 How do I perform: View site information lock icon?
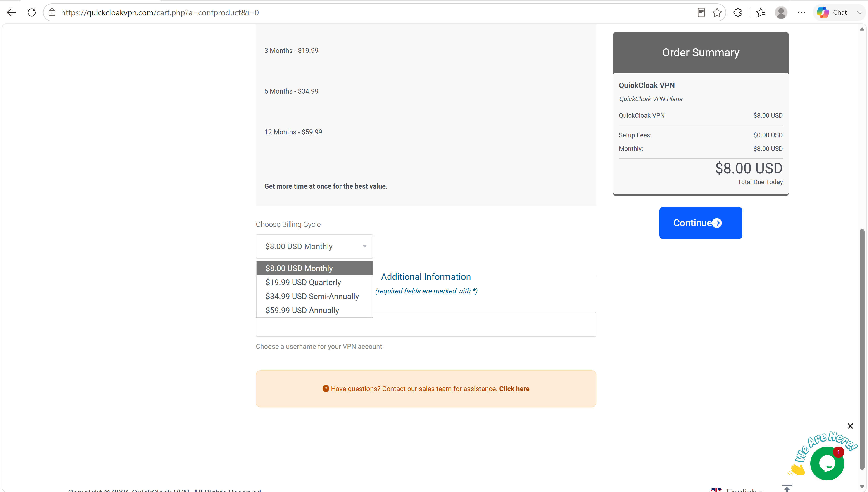pos(52,12)
